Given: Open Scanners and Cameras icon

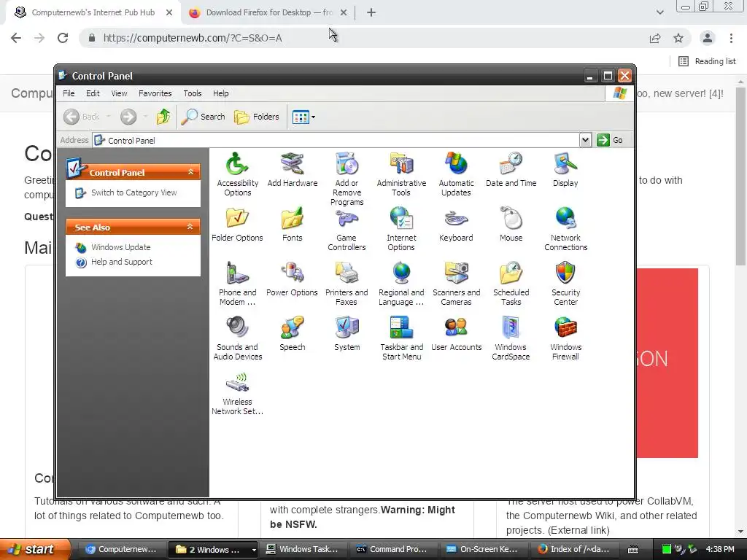Looking at the screenshot, I should [456, 284].
